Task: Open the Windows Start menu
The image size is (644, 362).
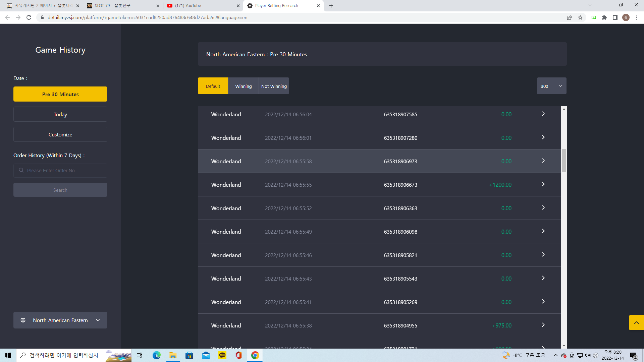Action: [x=8, y=355]
